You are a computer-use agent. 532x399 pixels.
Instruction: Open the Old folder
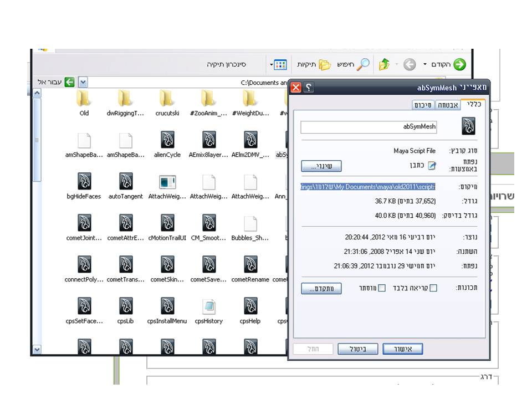click(x=84, y=99)
